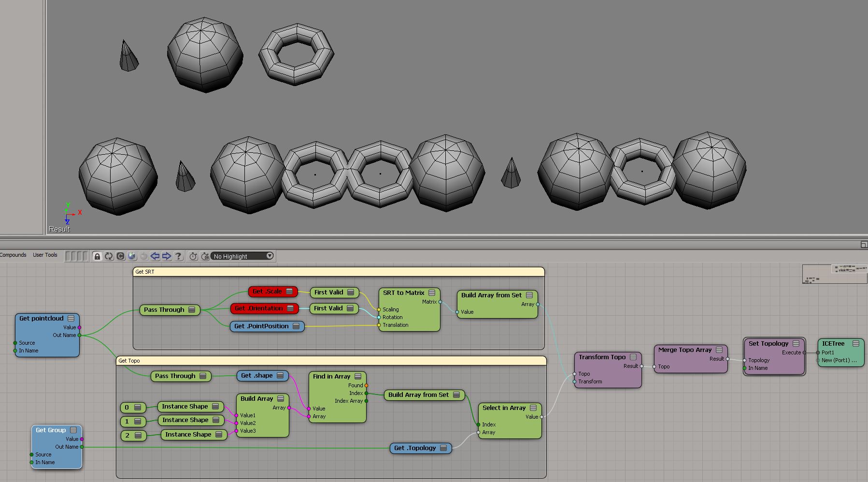Open the Compounds menu
The image size is (868, 482).
click(13, 255)
